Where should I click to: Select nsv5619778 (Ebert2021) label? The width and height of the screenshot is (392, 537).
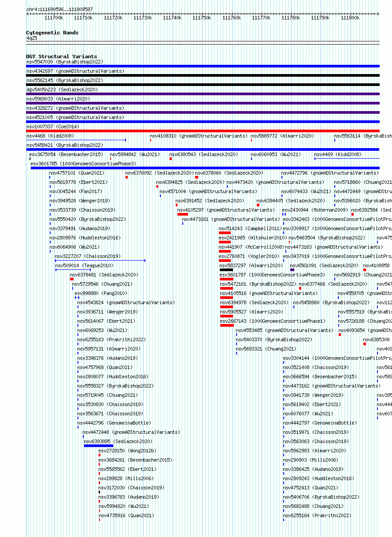tap(78, 182)
